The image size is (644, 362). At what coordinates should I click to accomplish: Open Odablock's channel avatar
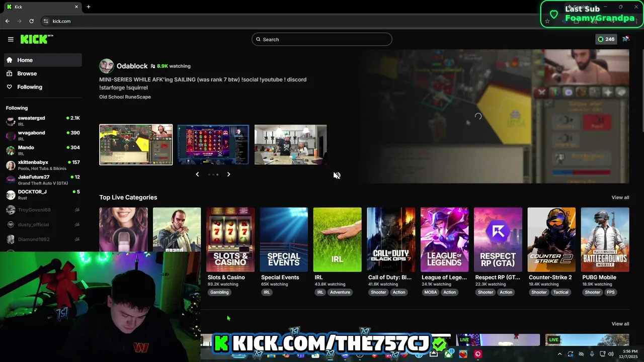click(x=106, y=66)
